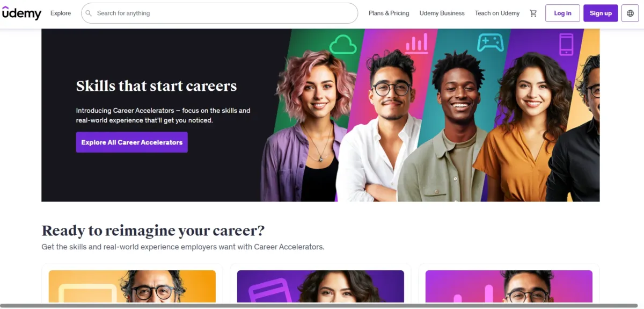Open the orange career accelerator card

(132, 286)
